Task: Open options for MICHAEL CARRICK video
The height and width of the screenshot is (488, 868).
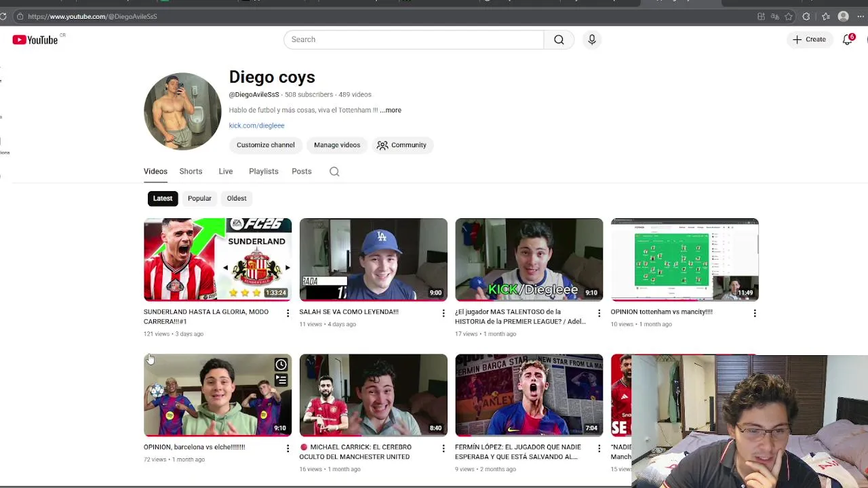Action: point(443,449)
